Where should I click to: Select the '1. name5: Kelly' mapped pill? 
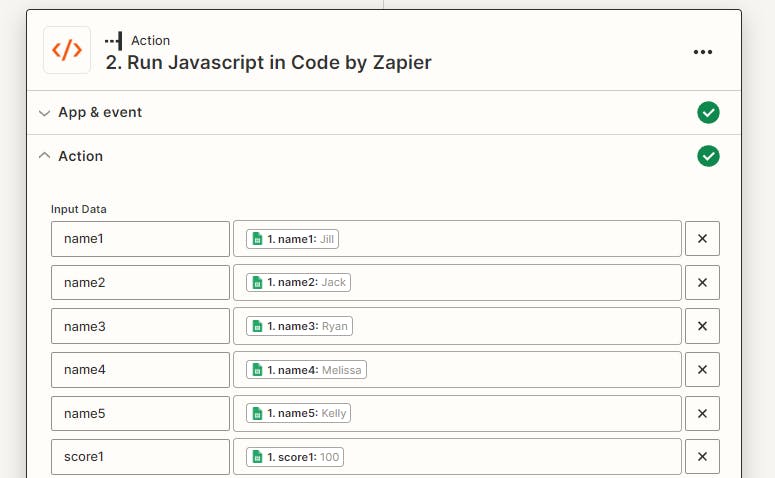(x=298, y=413)
